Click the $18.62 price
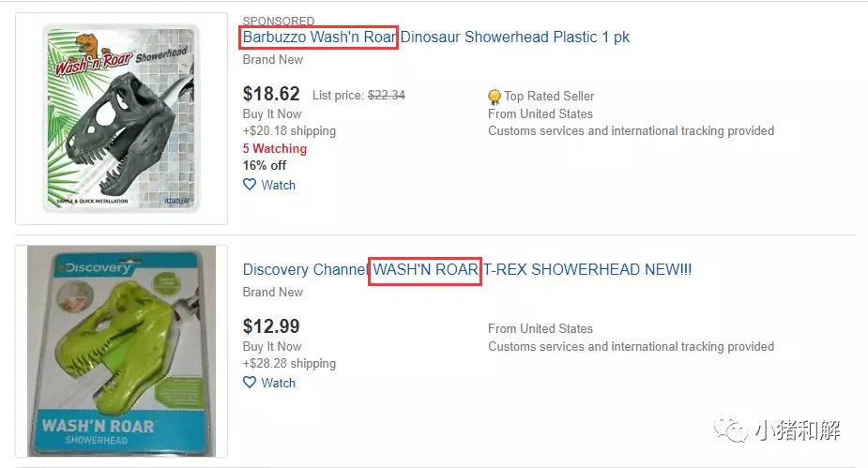 click(271, 94)
